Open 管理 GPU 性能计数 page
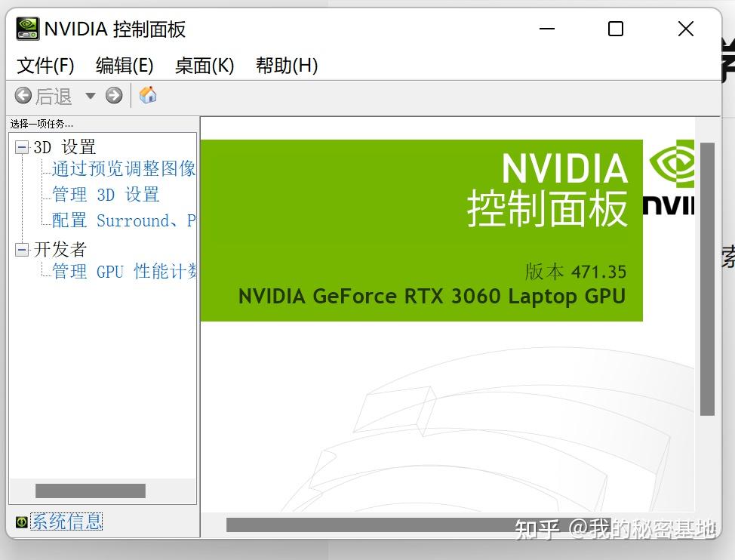 pos(123,272)
